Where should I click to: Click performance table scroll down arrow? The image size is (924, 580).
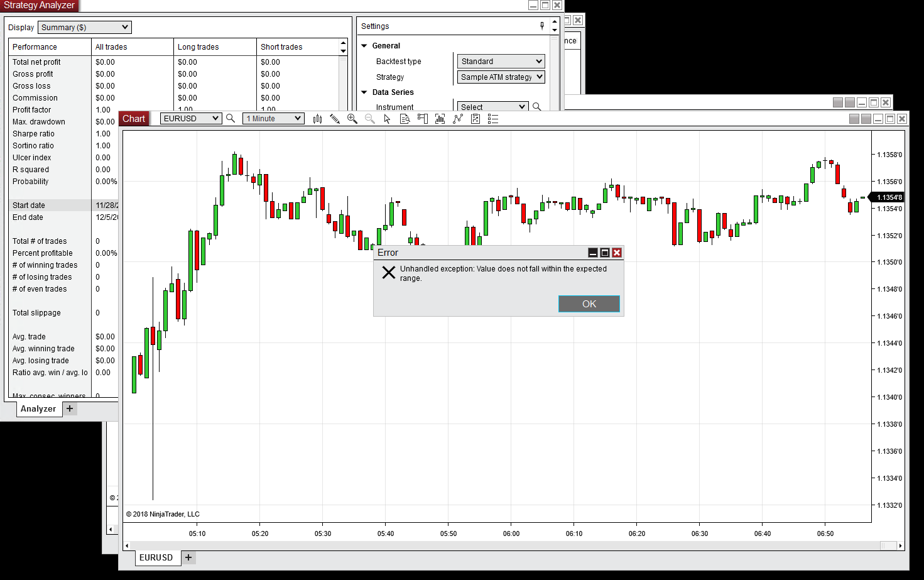tap(343, 51)
